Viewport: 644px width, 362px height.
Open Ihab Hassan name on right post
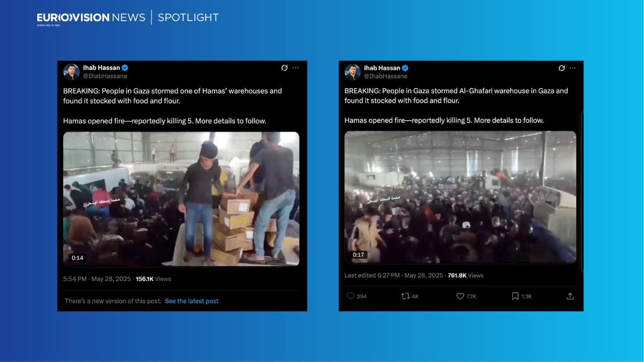tap(382, 68)
